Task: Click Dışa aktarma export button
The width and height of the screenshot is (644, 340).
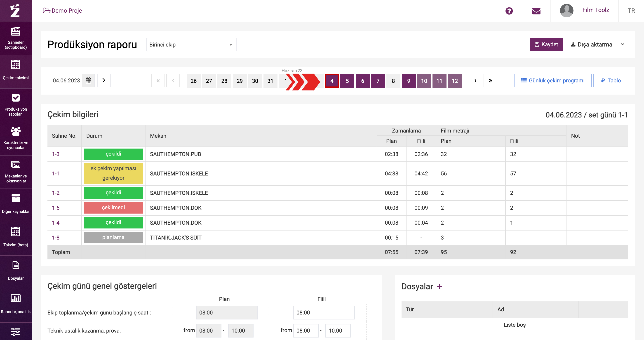Action: pos(591,44)
